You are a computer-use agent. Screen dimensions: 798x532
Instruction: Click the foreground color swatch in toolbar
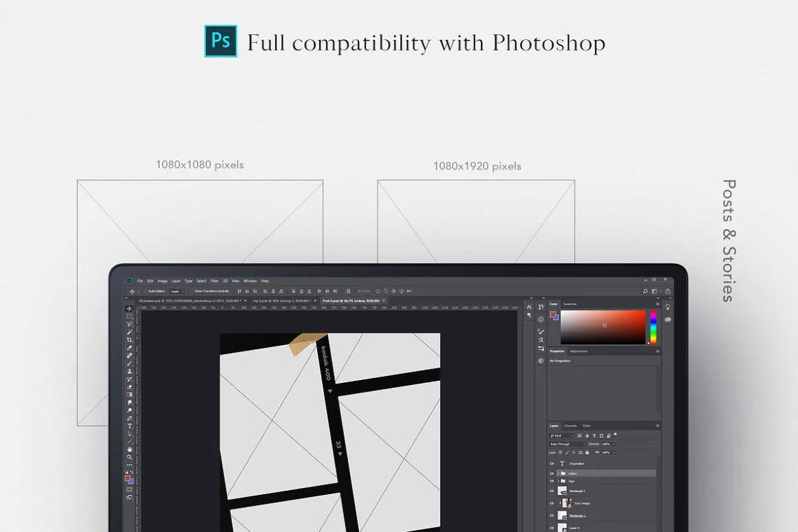128,478
